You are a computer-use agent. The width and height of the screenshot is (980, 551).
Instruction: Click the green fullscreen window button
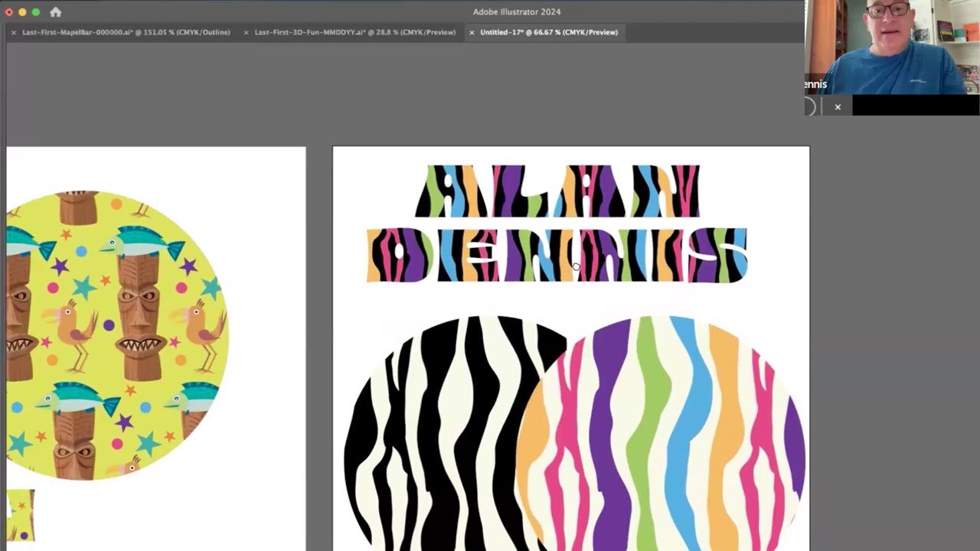pyautogui.click(x=35, y=12)
